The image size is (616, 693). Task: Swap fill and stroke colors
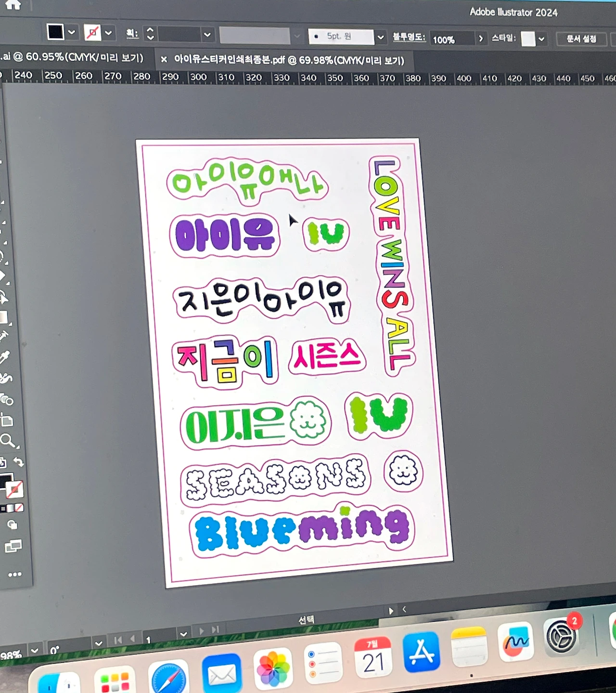coord(18,462)
